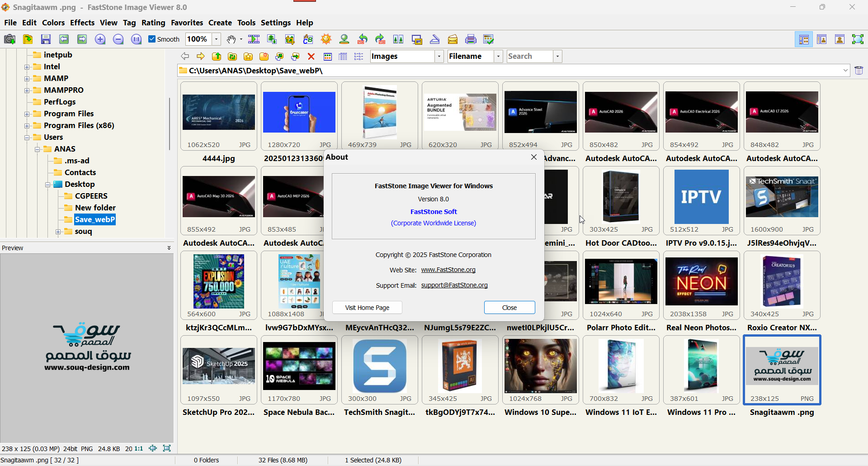Toggle the Smooth checkbox

click(152, 39)
